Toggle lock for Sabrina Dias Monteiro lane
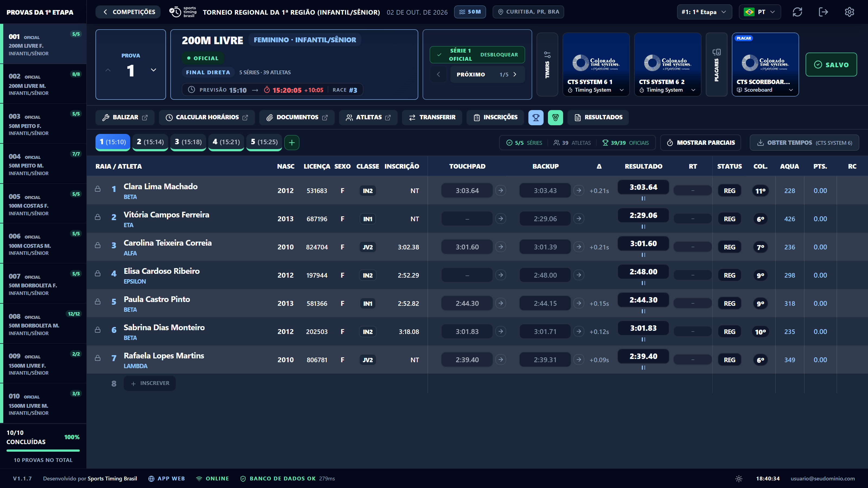 pos(98,330)
